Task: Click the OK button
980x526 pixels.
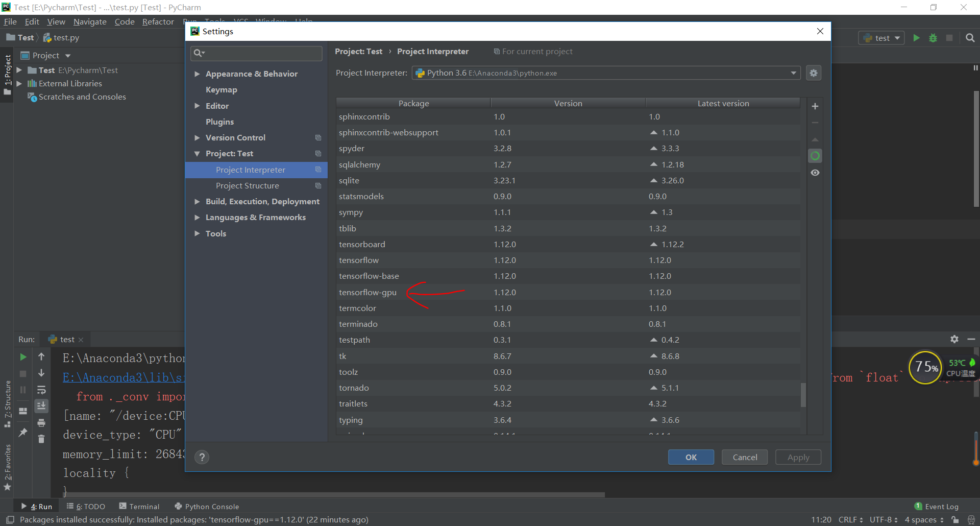Action: click(x=691, y=457)
